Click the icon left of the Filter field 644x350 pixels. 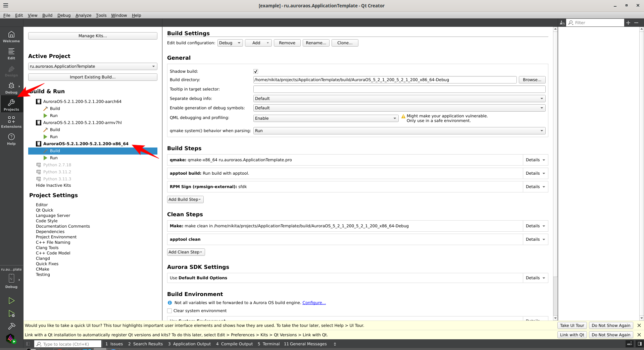[562, 23]
